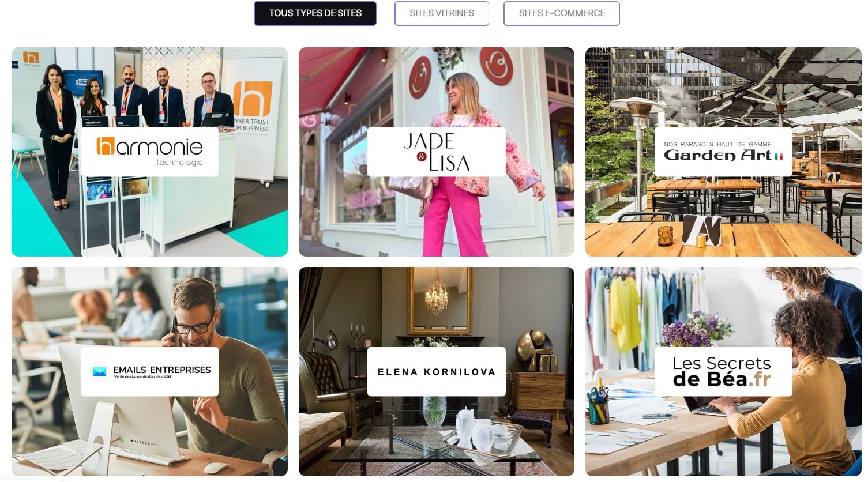
Task: Click the Italian flag in Garden Art logo
Action: pos(779,156)
